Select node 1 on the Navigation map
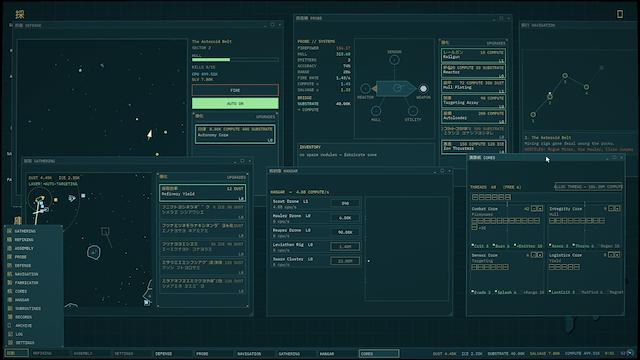Image resolution: width=640 pixels, height=360 pixels. coord(533,115)
